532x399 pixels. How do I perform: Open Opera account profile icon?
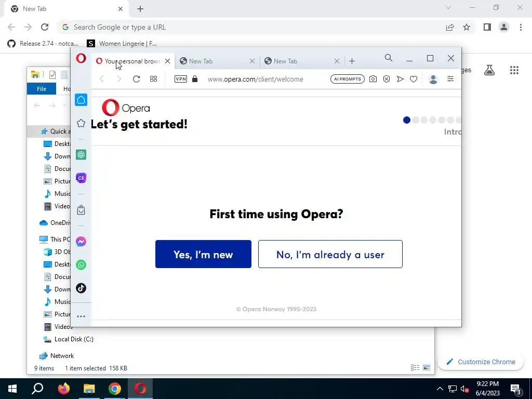433,79
